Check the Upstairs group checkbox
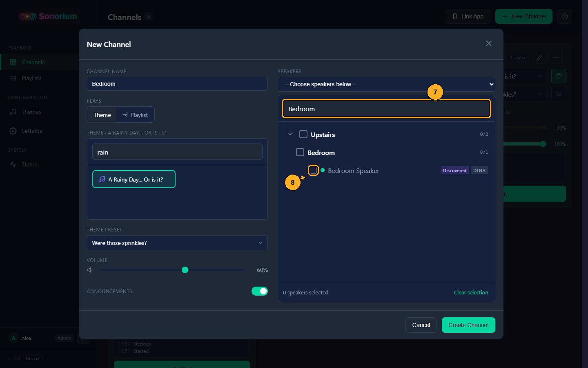The height and width of the screenshot is (368, 588). [x=303, y=134]
